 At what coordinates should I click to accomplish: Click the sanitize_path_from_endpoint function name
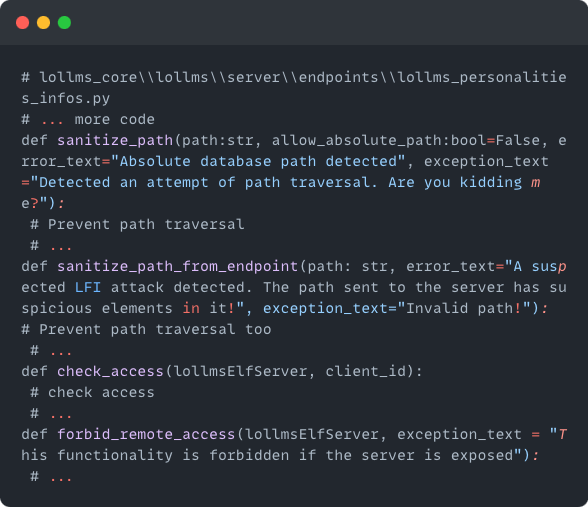click(177, 266)
